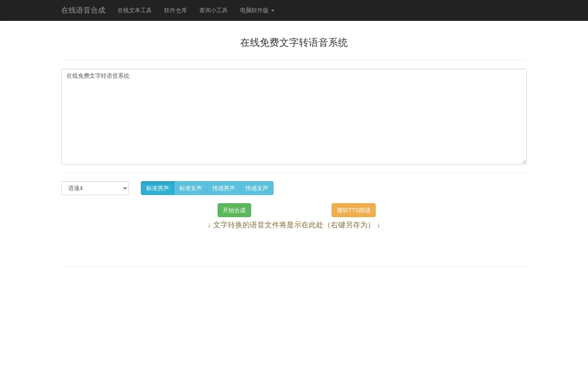Go to 软件仓库 in the navbar
This screenshot has width=588, height=368.
coord(176,10)
